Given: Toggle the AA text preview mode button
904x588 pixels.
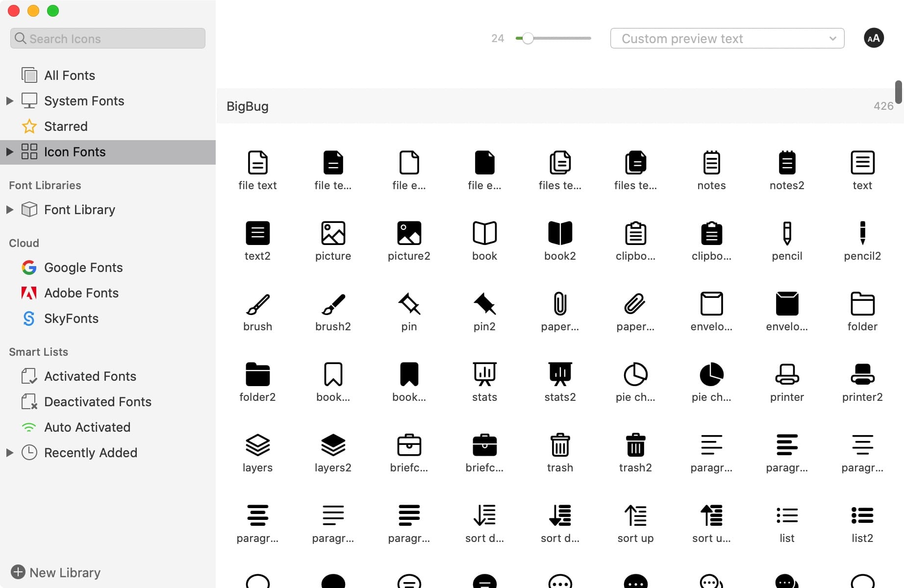Looking at the screenshot, I should (x=874, y=38).
